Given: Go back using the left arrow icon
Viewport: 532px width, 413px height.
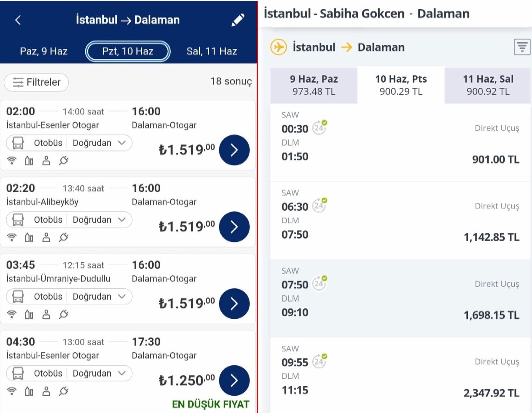Looking at the screenshot, I should click(x=18, y=20).
